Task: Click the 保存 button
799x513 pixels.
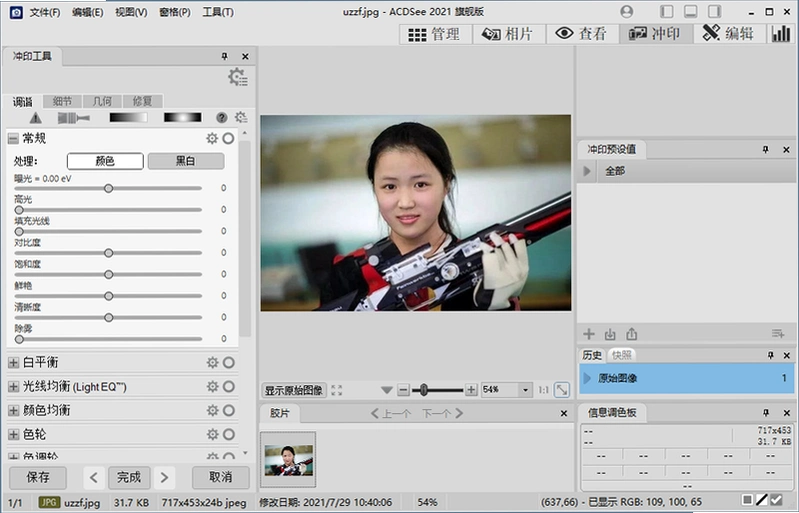Action: (x=38, y=477)
